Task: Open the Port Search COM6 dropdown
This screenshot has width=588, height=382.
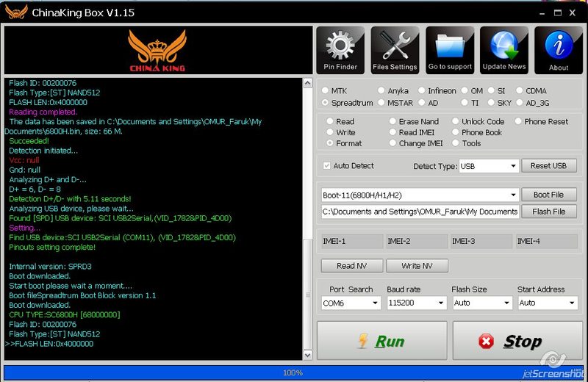Action: click(351, 303)
